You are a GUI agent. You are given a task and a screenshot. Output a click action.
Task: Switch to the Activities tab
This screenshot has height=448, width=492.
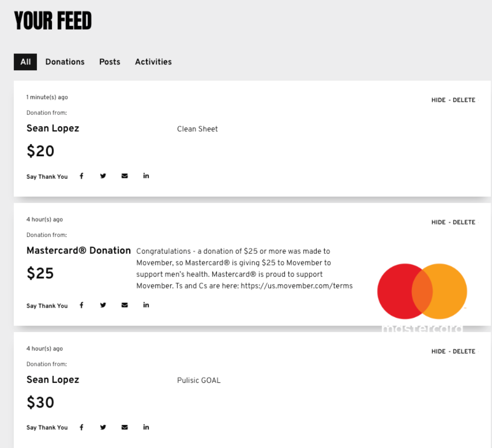click(x=153, y=62)
